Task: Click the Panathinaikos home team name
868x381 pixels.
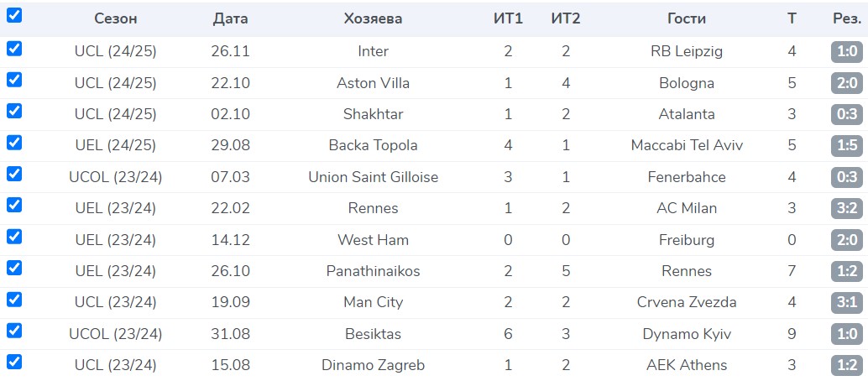Action: (x=373, y=271)
